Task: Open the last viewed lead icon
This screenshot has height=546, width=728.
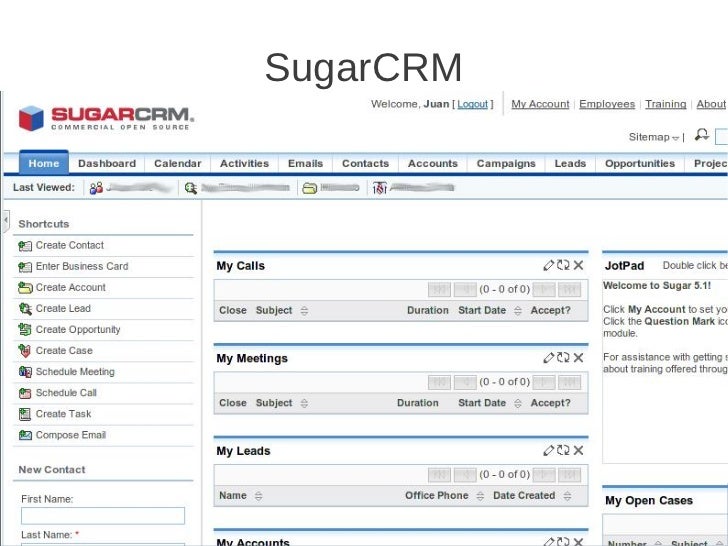Action: pos(190,188)
